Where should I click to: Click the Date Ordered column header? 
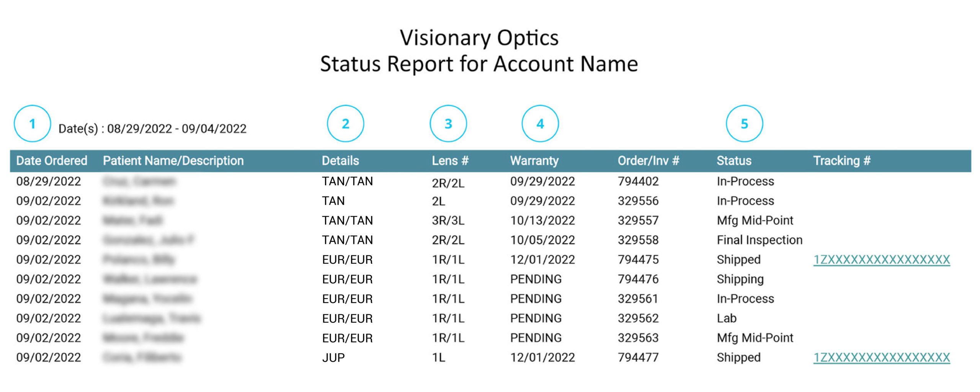tap(52, 161)
